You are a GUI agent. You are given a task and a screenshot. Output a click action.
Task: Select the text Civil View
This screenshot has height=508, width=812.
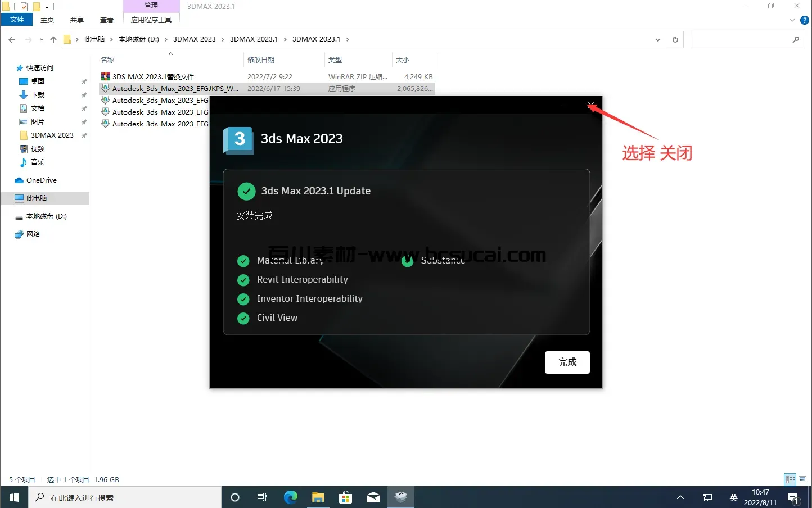tap(277, 317)
